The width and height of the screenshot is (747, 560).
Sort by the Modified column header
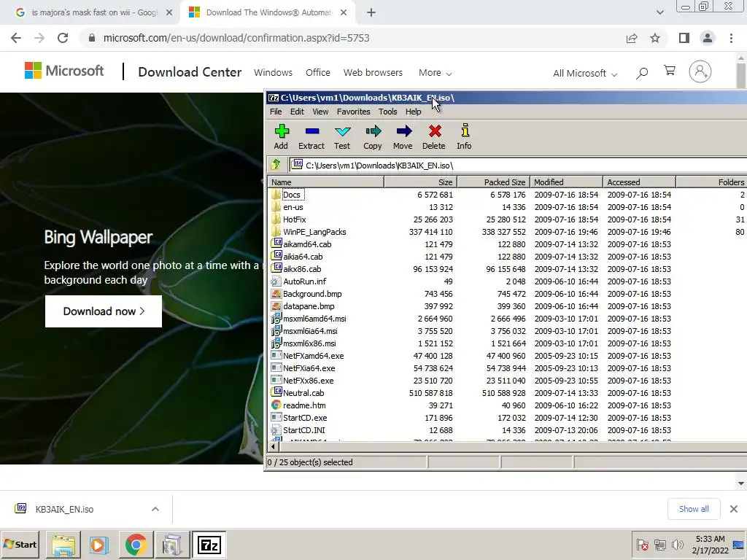566,182
